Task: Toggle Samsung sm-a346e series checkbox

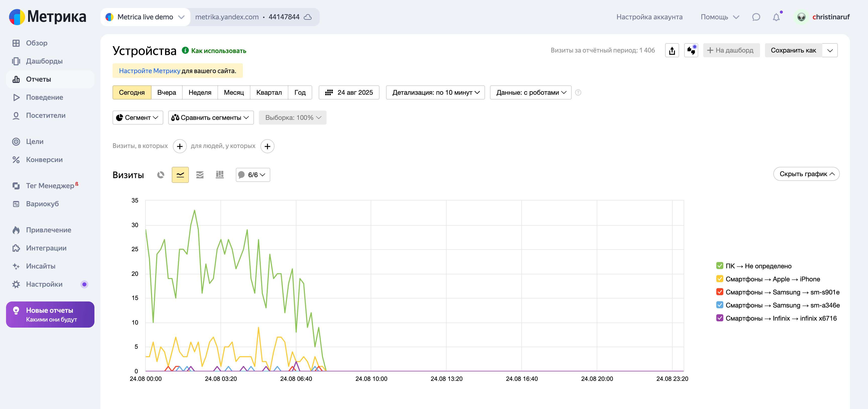Action: tap(720, 305)
